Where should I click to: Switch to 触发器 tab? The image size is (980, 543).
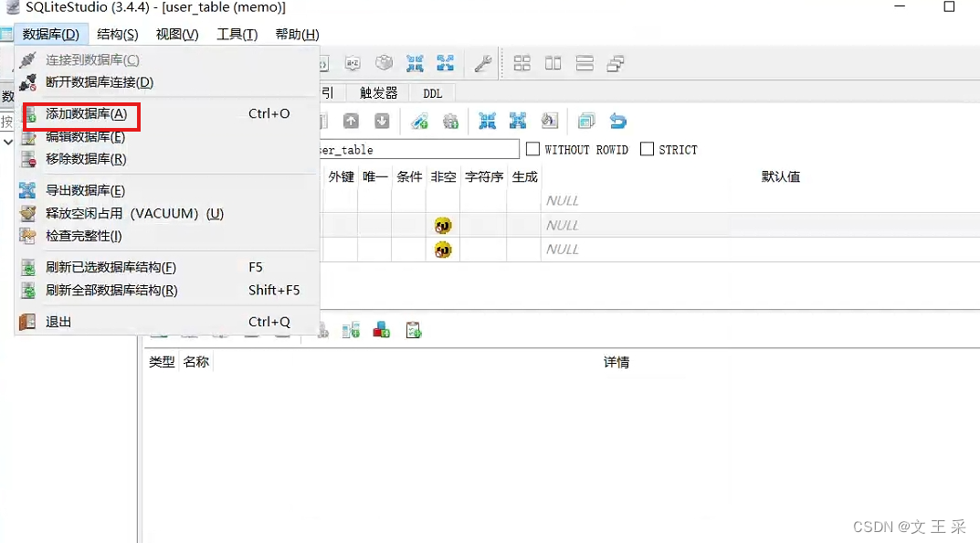(379, 93)
